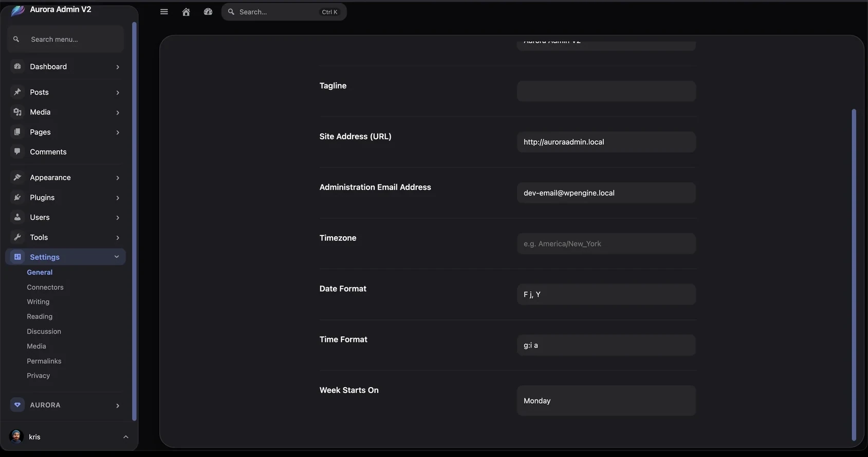Image resolution: width=868 pixels, height=457 pixels.
Task: Open Writing settings submenu item
Action: (38, 301)
